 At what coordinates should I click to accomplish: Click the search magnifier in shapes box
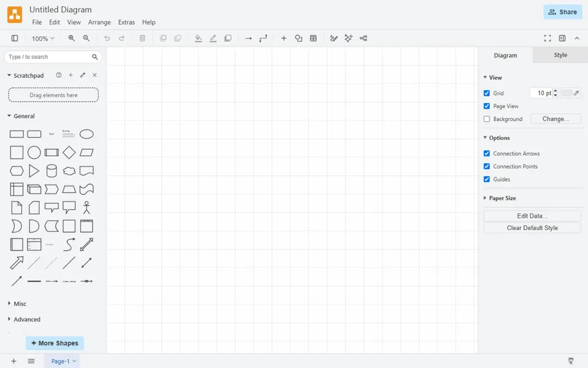click(x=95, y=57)
